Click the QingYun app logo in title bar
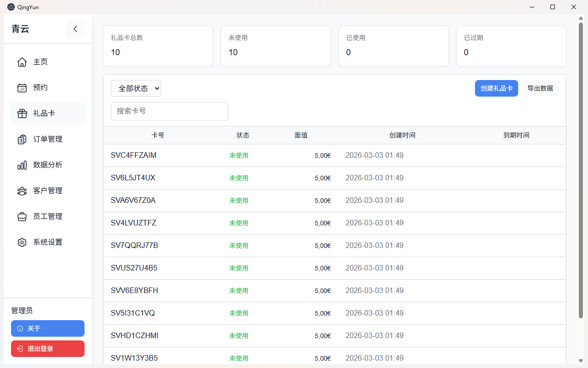This screenshot has height=368, width=588. (x=11, y=7)
